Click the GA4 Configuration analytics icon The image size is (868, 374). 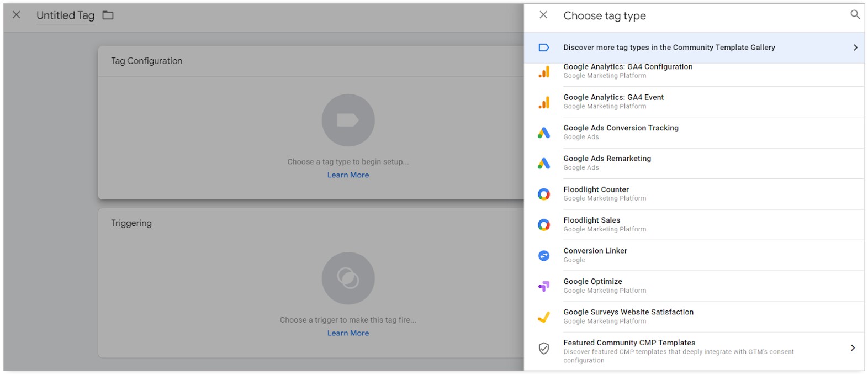tap(544, 71)
